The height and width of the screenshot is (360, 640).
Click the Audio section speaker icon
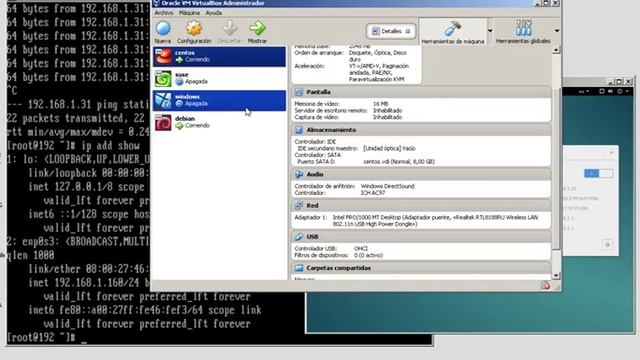click(x=299, y=174)
